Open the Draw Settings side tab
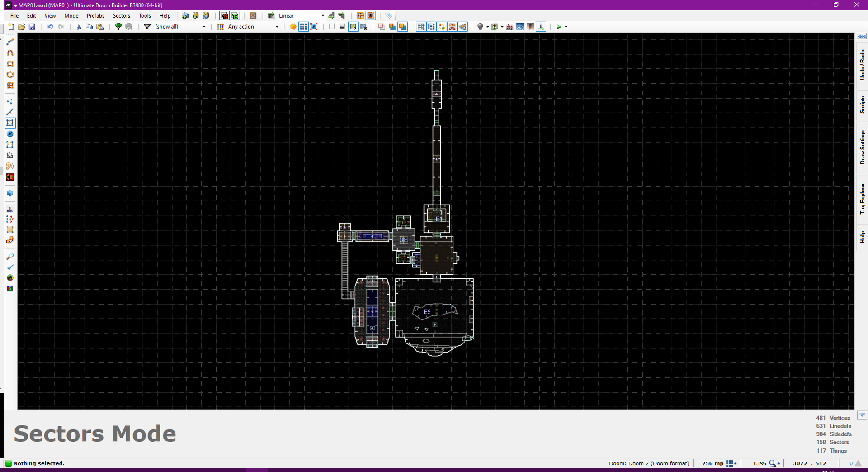Viewport: 868px width, 472px height. pyautogui.click(x=862, y=148)
